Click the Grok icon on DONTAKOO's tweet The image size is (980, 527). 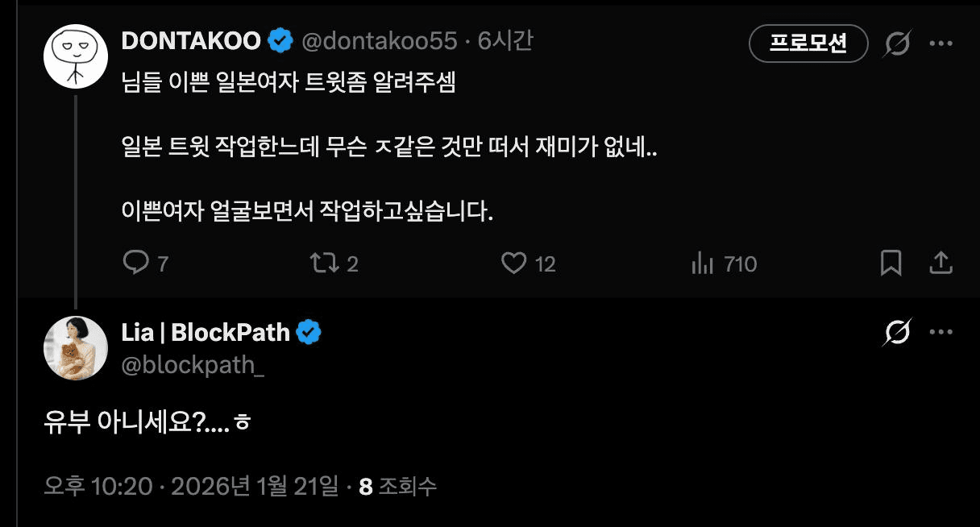pyautogui.click(x=896, y=44)
